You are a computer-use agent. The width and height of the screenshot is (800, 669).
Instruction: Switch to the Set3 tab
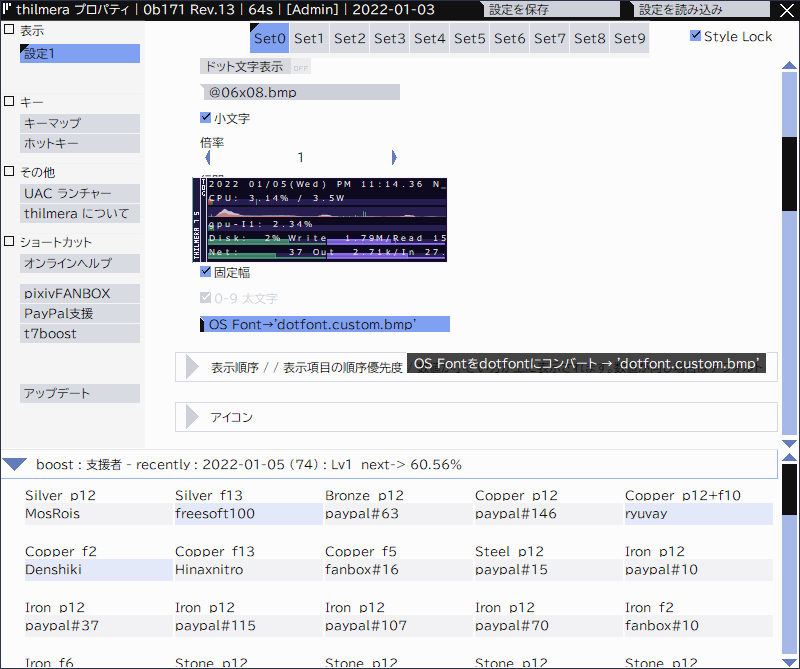pos(389,38)
